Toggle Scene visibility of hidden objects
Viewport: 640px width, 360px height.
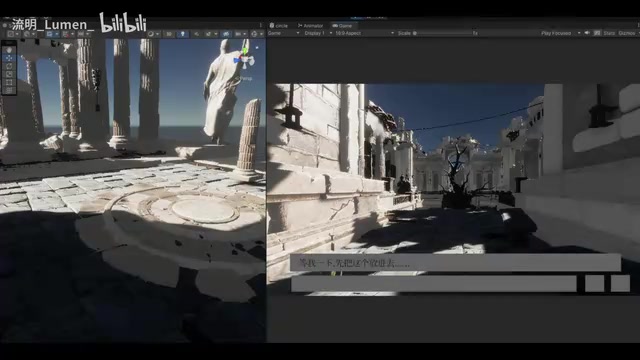226,34
